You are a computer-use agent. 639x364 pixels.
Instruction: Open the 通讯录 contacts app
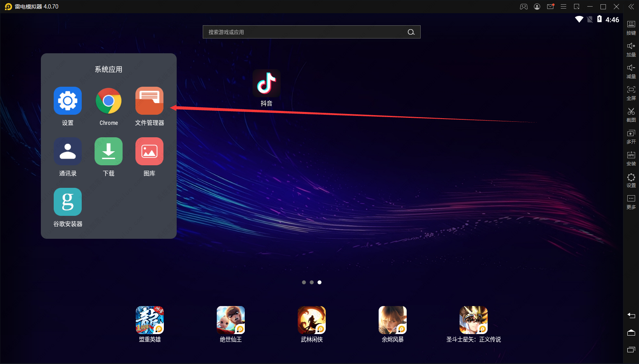click(x=68, y=152)
